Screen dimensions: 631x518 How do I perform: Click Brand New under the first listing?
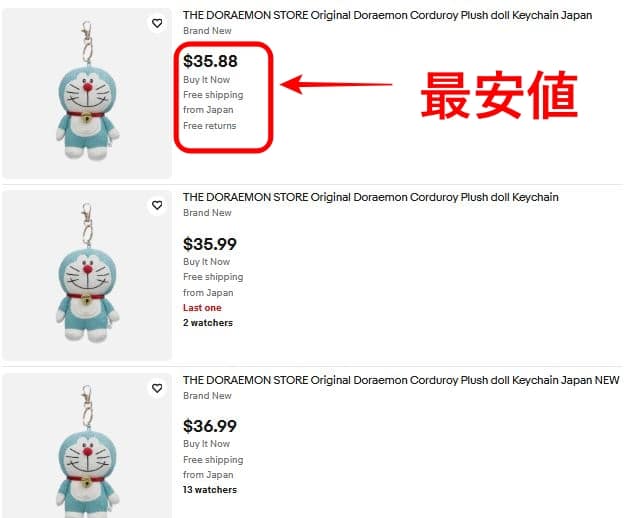(x=207, y=31)
